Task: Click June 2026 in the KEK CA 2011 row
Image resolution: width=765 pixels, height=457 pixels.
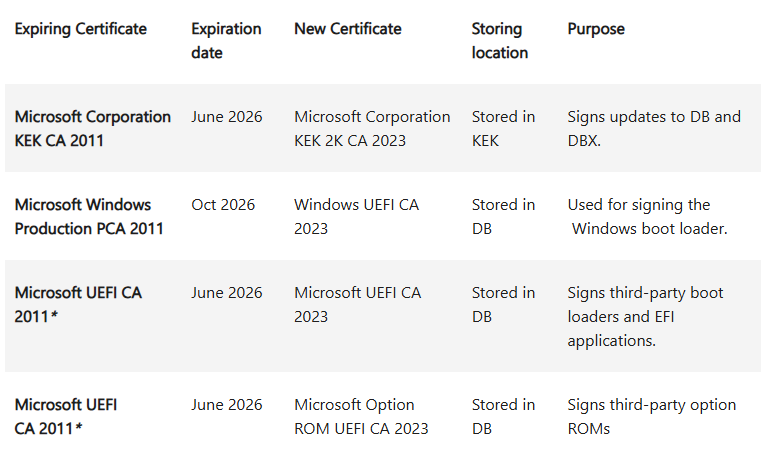Action: [x=227, y=117]
